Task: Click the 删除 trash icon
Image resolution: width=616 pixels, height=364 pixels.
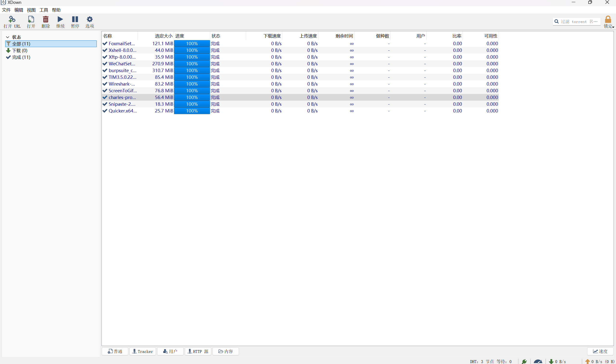Action: coord(46,20)
